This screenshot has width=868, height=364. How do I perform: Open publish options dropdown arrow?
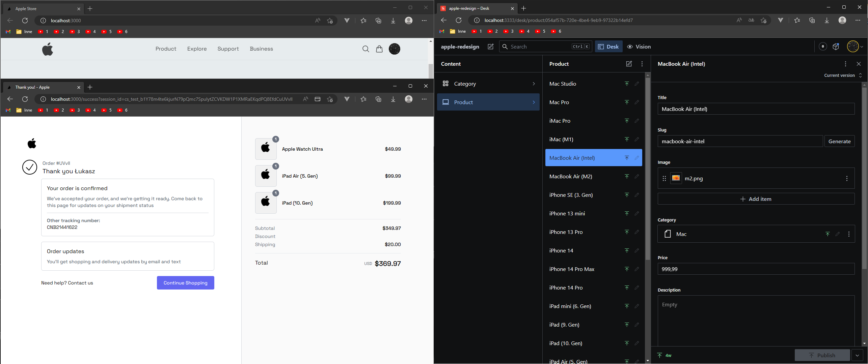click(857, 355)
